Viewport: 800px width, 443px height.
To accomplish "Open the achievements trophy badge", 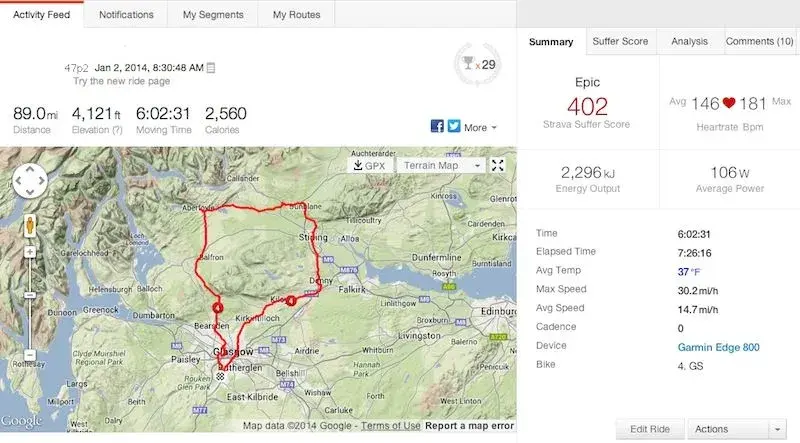I will (478, 65).
